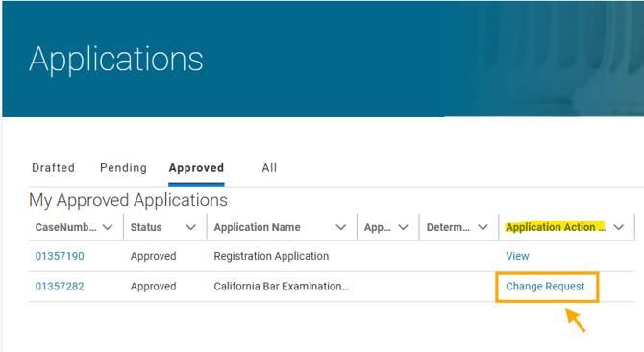Expand the Application Action column chevron

click(x=619, y=227)
